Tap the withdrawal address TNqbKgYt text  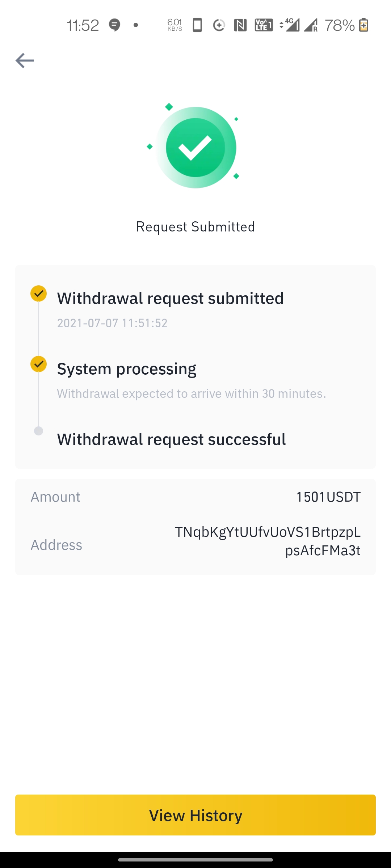[x=268, y=541]
